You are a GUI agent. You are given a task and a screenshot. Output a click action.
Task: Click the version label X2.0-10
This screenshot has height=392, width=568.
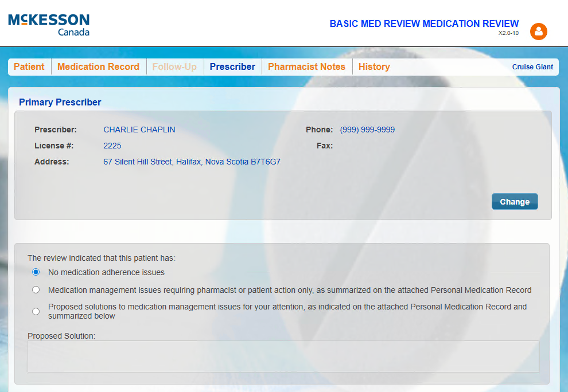pyautogui.click(x=508, y=33)
